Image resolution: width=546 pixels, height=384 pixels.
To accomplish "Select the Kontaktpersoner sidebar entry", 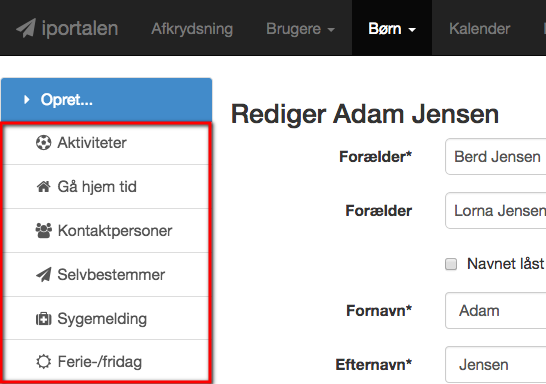I will tap(106, 230).
